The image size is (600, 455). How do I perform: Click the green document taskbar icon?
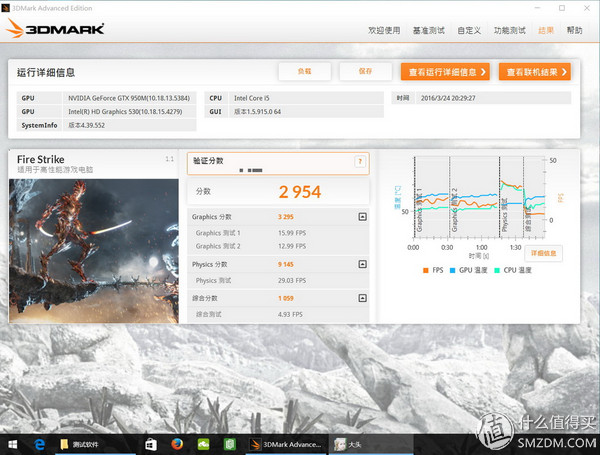(229, 444)
